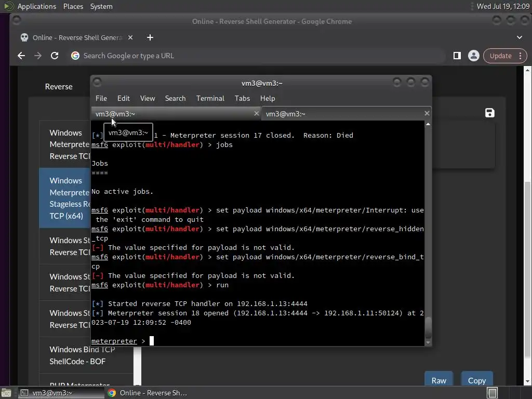This screenshot has height=399, width=532.
Task: Click skull favicon on Chrome tab
Action: [x=24, y=37]
